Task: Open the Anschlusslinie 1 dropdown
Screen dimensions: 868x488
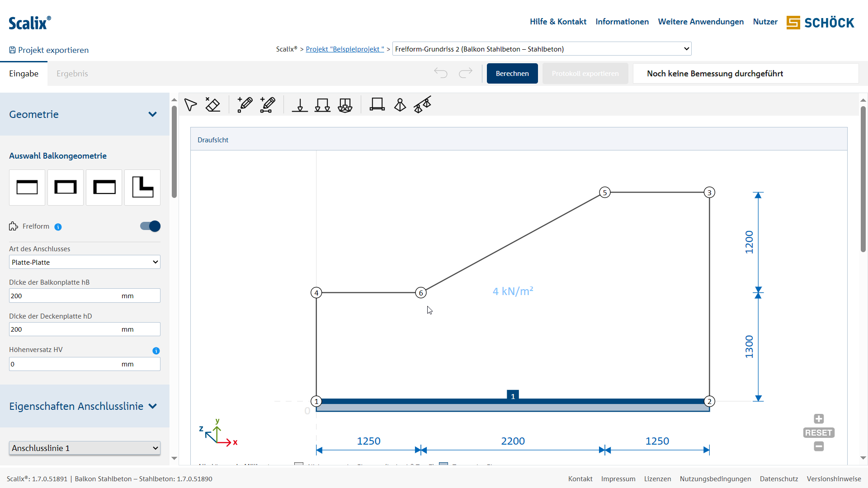Action: 85,448
